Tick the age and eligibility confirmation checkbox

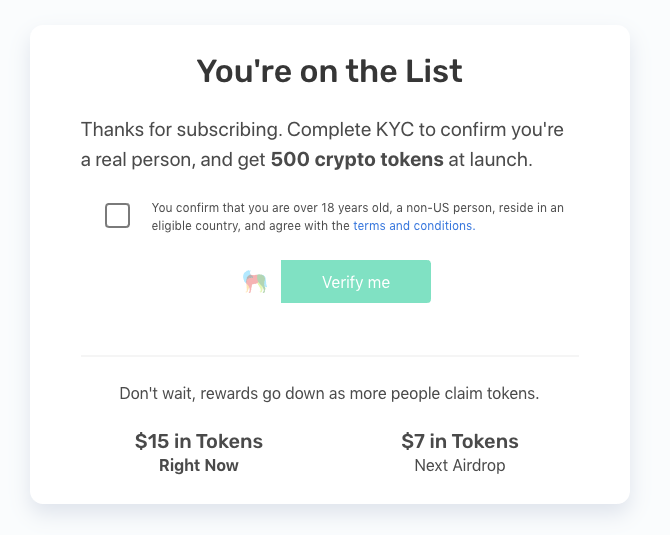tap(117, 215)
